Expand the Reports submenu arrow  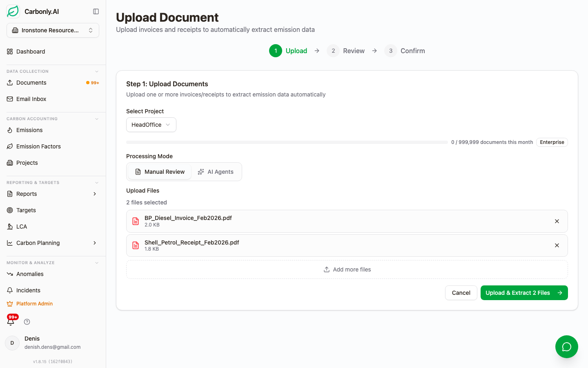tap(95, 194)
